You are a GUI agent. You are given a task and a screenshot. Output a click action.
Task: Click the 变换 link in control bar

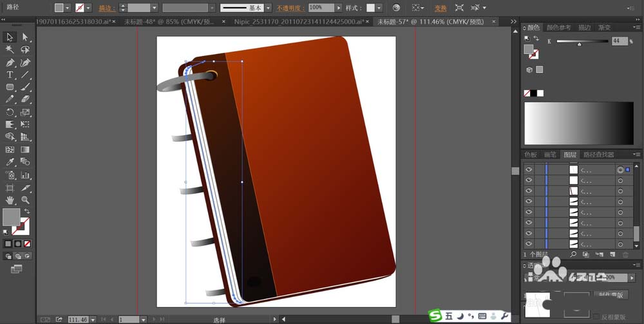tap(440, 8)
